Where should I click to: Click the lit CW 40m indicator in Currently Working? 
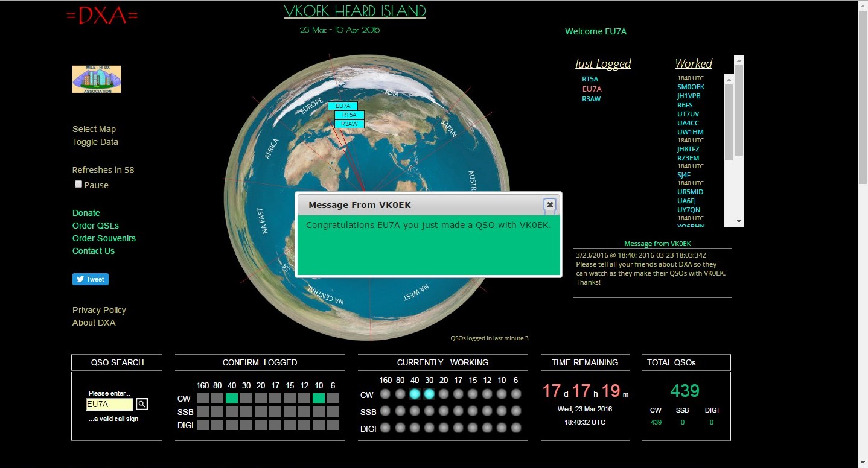415,394
